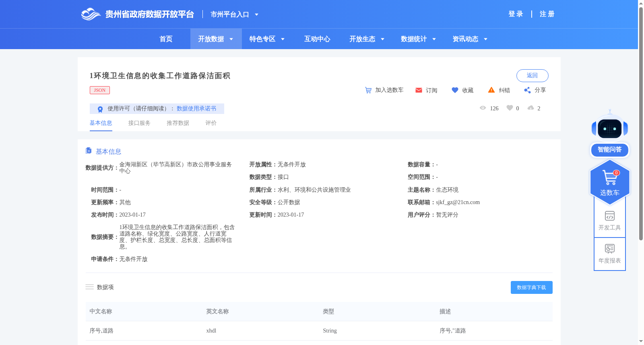644x345 pixels.
Task: Open the 选数车 cart widget
Action: [610, 182]
